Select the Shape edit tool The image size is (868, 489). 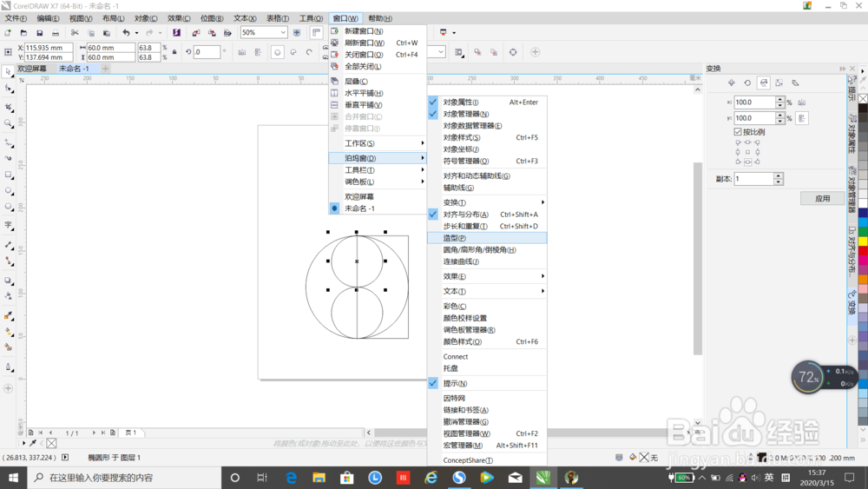click(x=9, y=89)
